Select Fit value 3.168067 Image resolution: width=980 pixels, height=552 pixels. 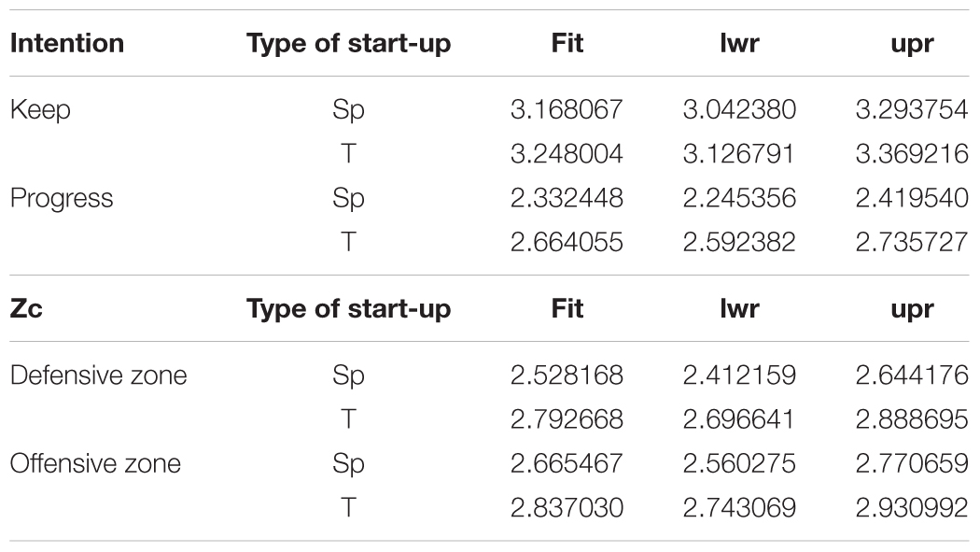pos(567,110)
